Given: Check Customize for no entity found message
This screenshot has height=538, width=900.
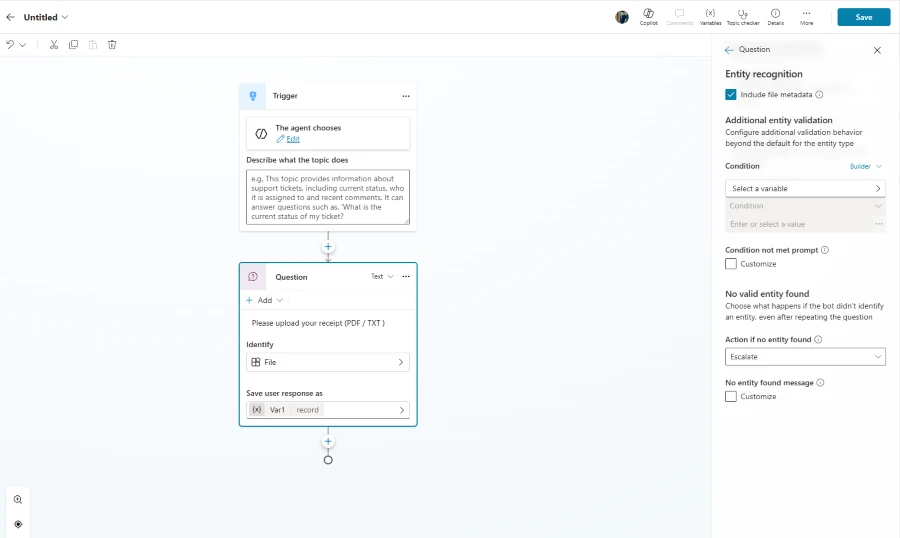Looking at the screenshot, I should tap(731, 397).
